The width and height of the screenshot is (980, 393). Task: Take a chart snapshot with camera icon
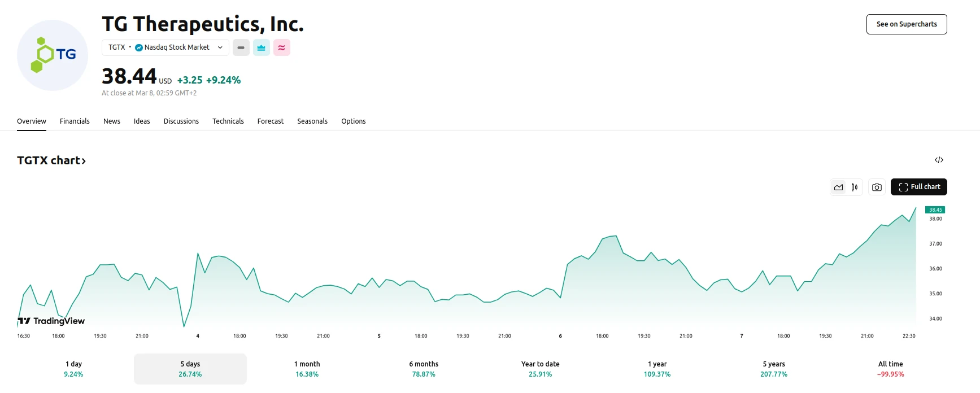pyautogui.click(x=877, y=187)
